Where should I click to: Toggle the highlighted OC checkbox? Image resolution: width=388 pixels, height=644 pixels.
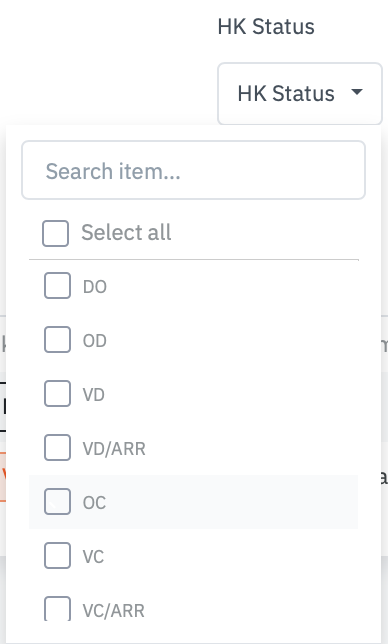(57, 501)
